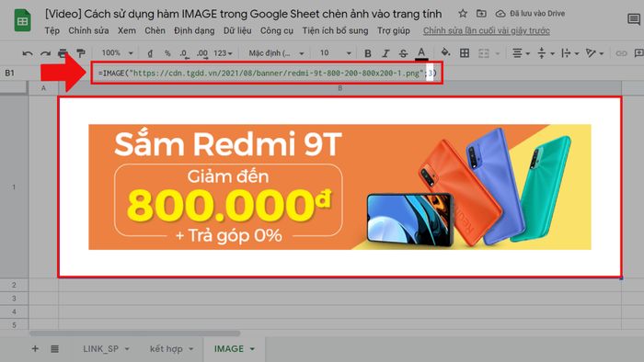This screenshot has height=362, width=644.
Task: Click the merge cells icon
Action: [x=484, y=53]
